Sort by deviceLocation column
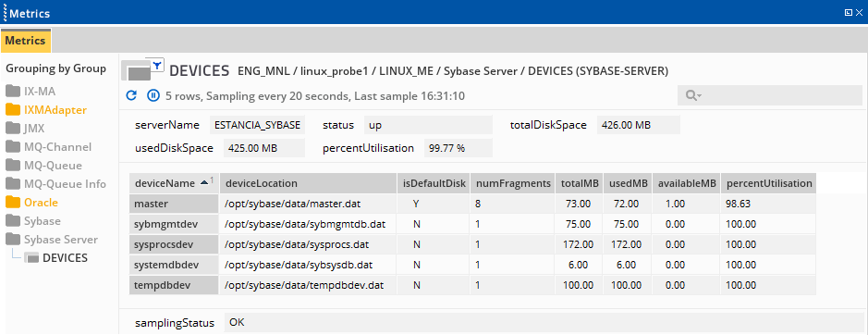 tap(308, 183)
